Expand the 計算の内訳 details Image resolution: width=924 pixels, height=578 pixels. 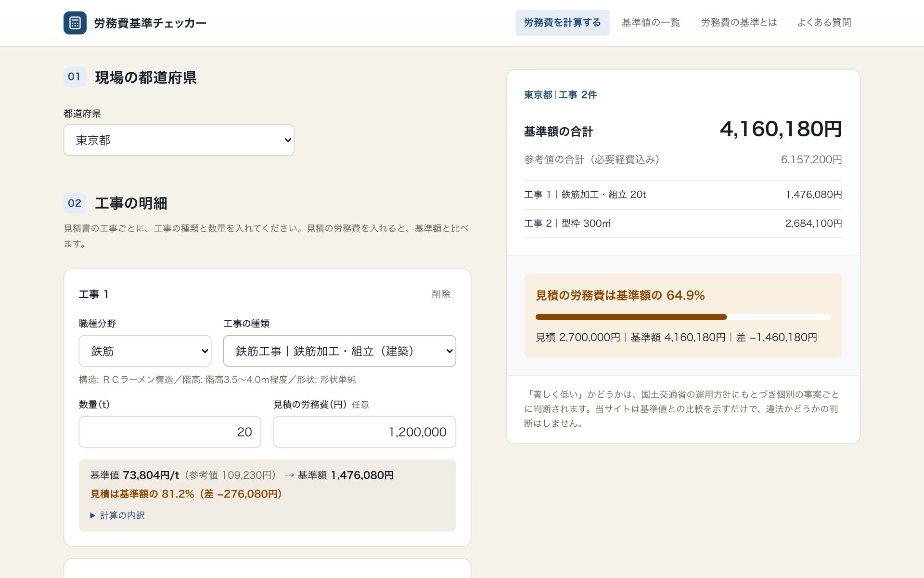click(x=117, y=515)
